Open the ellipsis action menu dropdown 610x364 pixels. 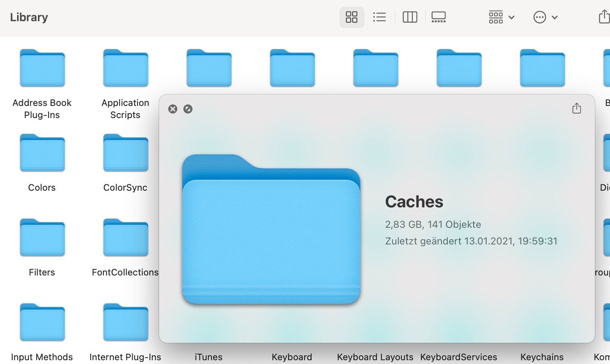[x=546, y=17]
